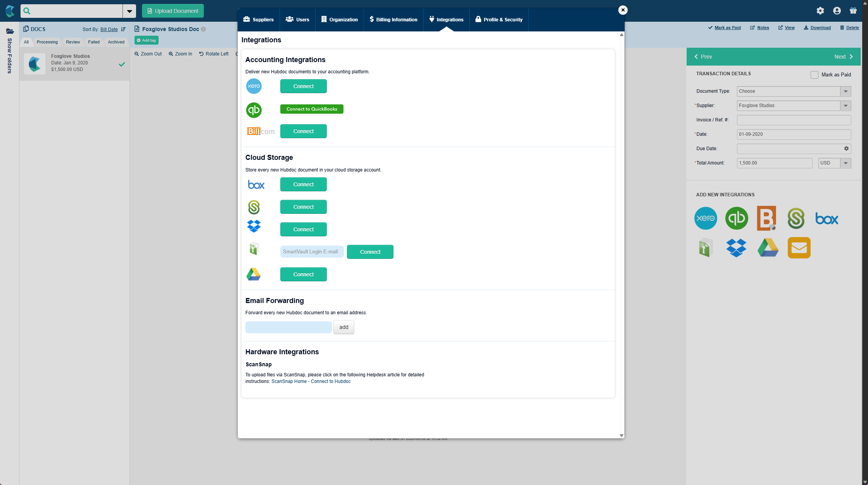
Task: Select Foxglove Studios document thumbnail
Action: (x=35, y=64)
